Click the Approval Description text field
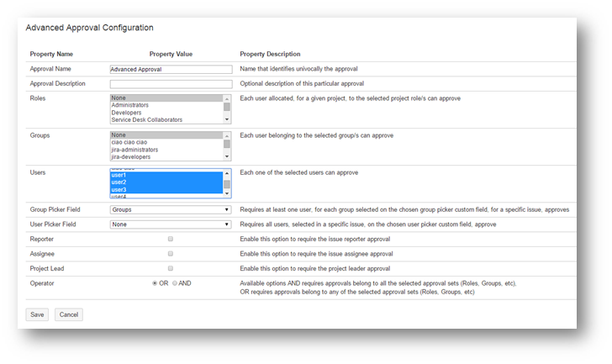 171,84
